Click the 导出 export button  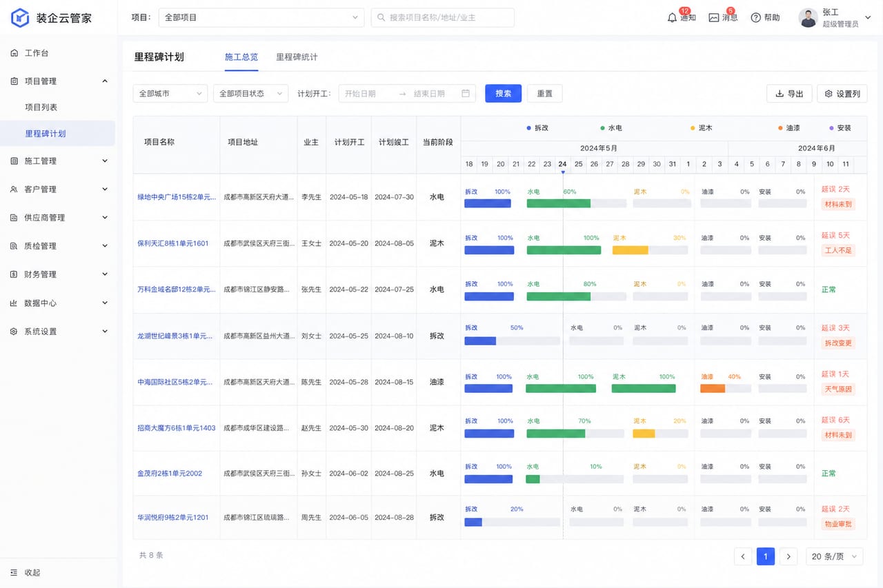(x=789, y=94)
